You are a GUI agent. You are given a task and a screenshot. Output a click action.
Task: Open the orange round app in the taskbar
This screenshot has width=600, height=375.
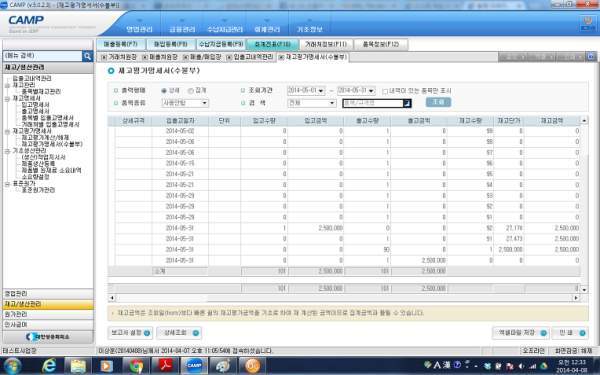252,365
